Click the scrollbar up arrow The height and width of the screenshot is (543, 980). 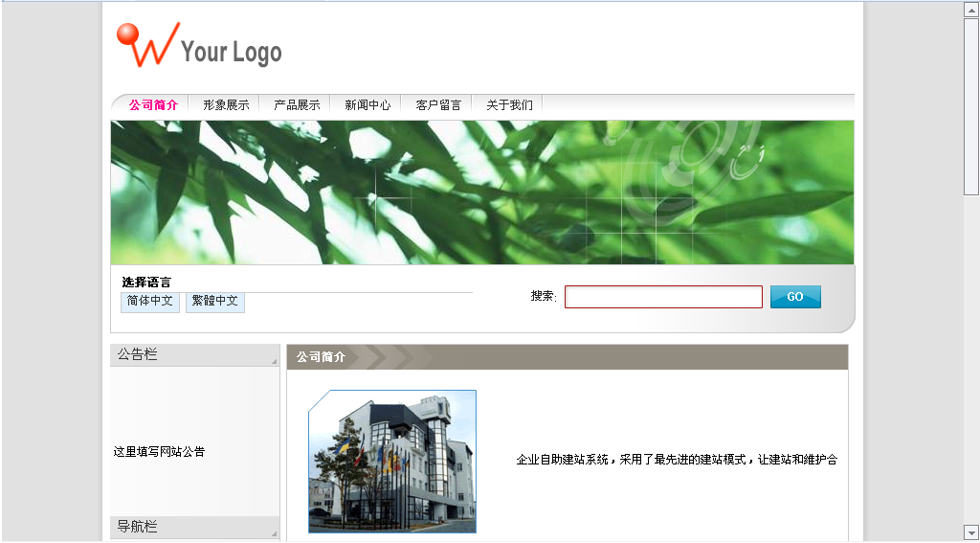pyautogui.click(x=970, y=10)
